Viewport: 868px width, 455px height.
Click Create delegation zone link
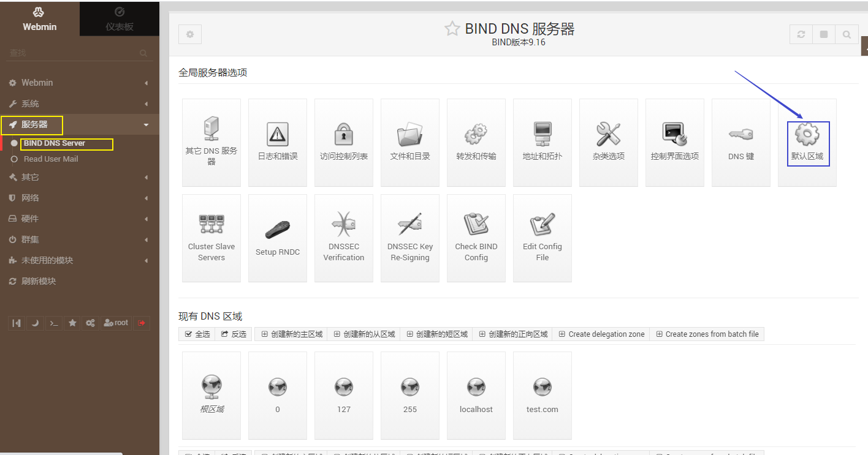(x=601, y=334)
